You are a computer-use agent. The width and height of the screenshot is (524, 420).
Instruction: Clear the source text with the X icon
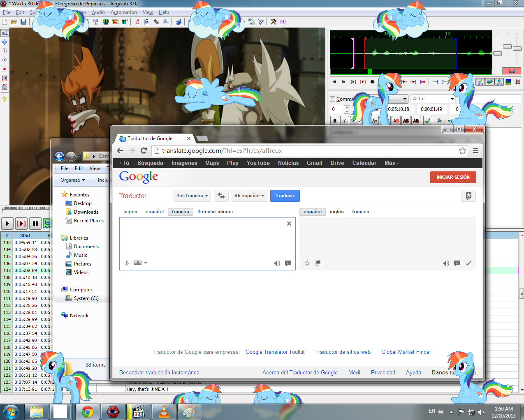[x=289, y=224]
